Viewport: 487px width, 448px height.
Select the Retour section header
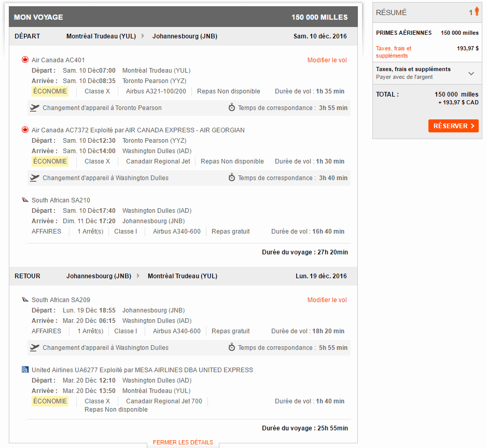27,276
